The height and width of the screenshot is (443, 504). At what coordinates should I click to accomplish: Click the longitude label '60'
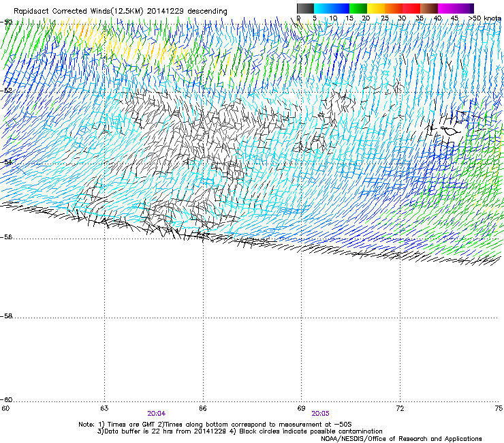5,408
